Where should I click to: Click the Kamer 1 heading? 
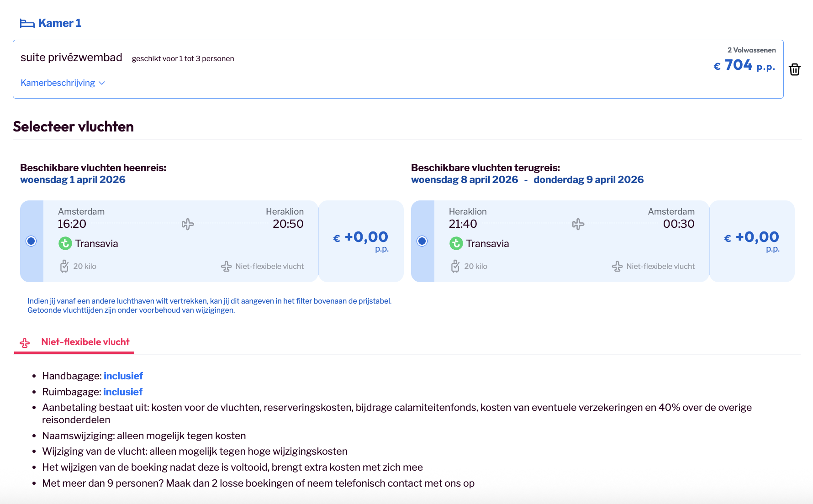pos(59,23)
